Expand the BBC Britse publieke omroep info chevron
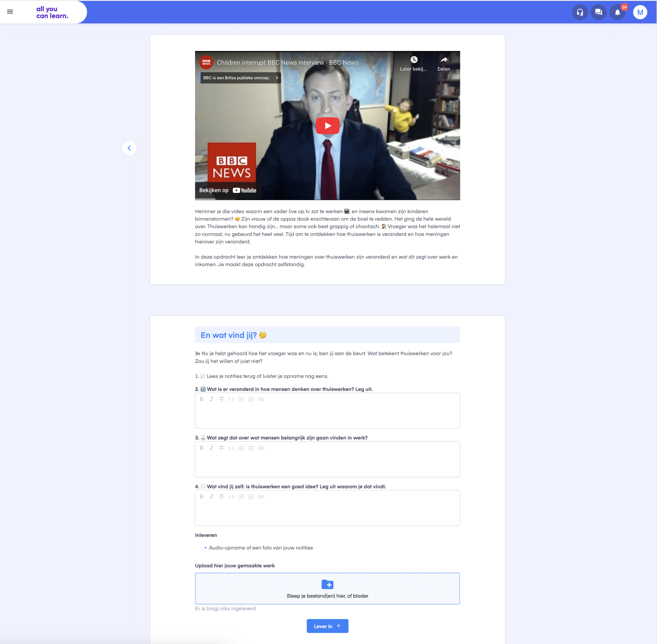657x644 pixels. [277, 78]
